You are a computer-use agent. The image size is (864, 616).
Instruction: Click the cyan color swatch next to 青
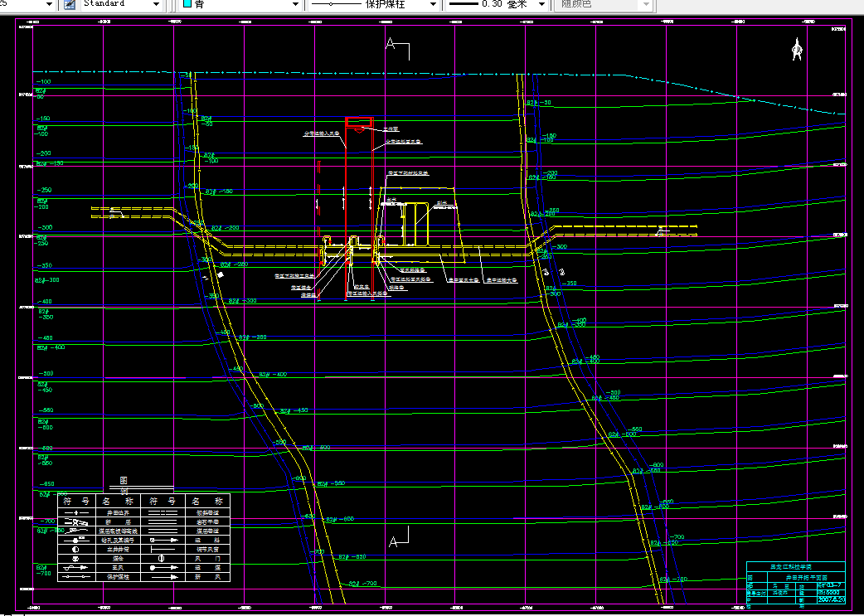click(x=187, y=4)
